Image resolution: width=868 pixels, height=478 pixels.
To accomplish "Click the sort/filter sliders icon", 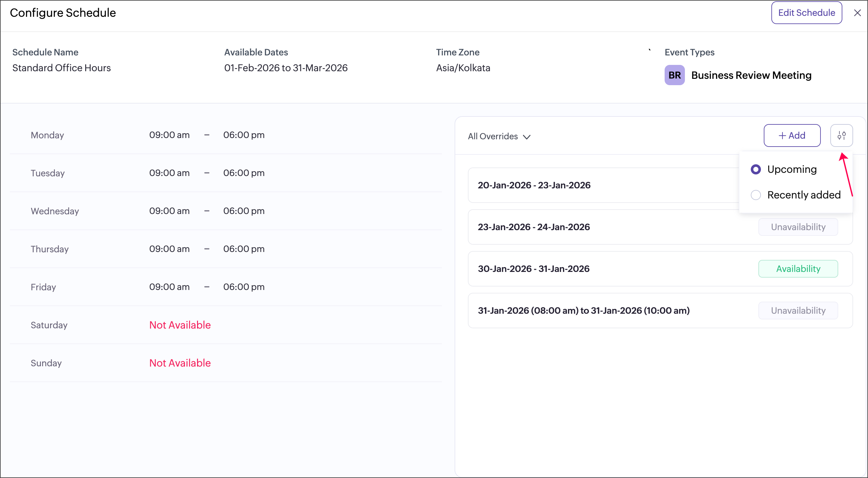I will point(841,135).
